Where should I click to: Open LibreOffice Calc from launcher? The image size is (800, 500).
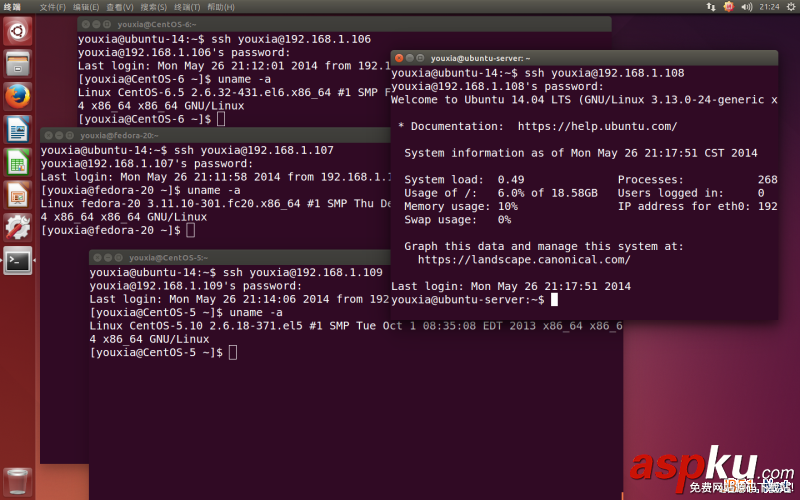[18, 163]
